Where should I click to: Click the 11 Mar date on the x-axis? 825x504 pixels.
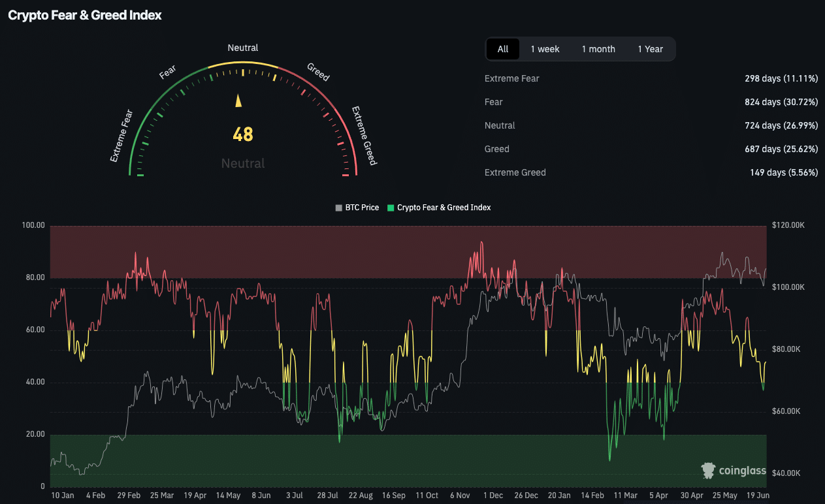tap(626, 496)
